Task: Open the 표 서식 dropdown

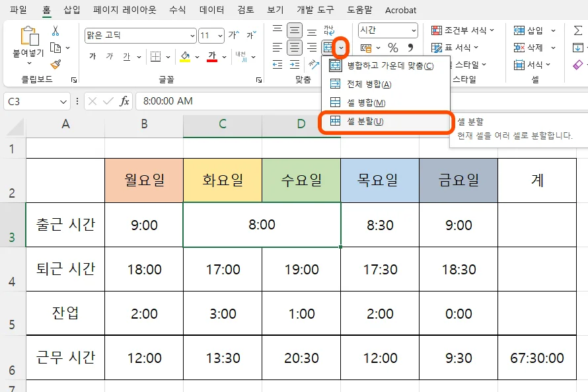Action: point(455,48)
